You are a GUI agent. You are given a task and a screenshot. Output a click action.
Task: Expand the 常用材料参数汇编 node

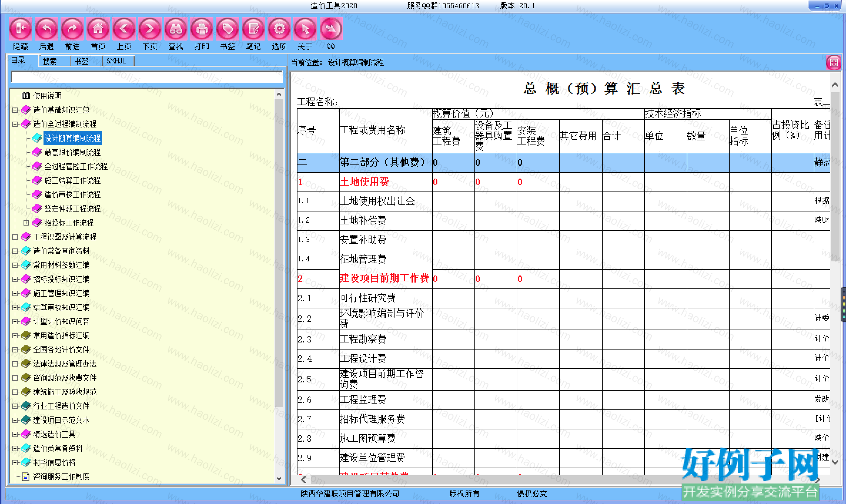pos(15,265)
